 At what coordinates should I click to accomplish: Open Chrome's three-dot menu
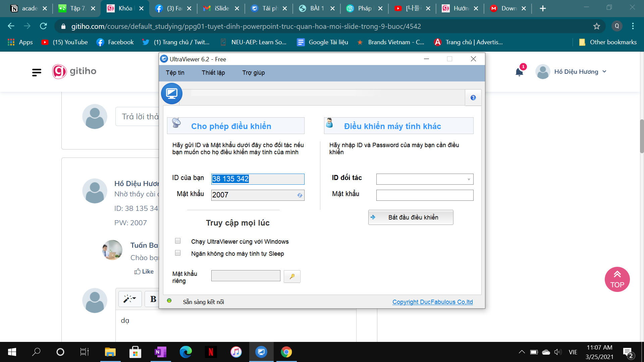coord(633,26)
